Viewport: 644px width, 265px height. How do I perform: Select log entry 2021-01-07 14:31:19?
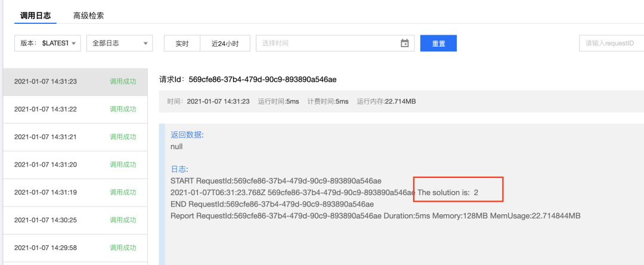coord(75,192)
